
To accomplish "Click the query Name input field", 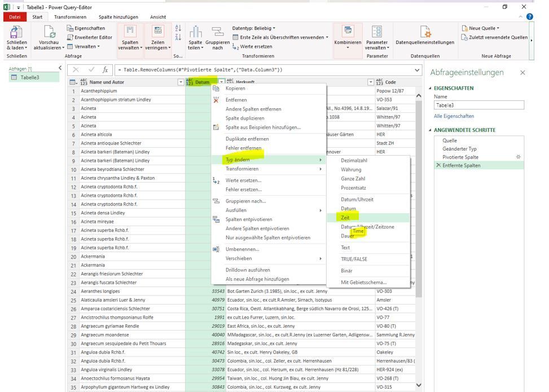I will pos(478,105).
